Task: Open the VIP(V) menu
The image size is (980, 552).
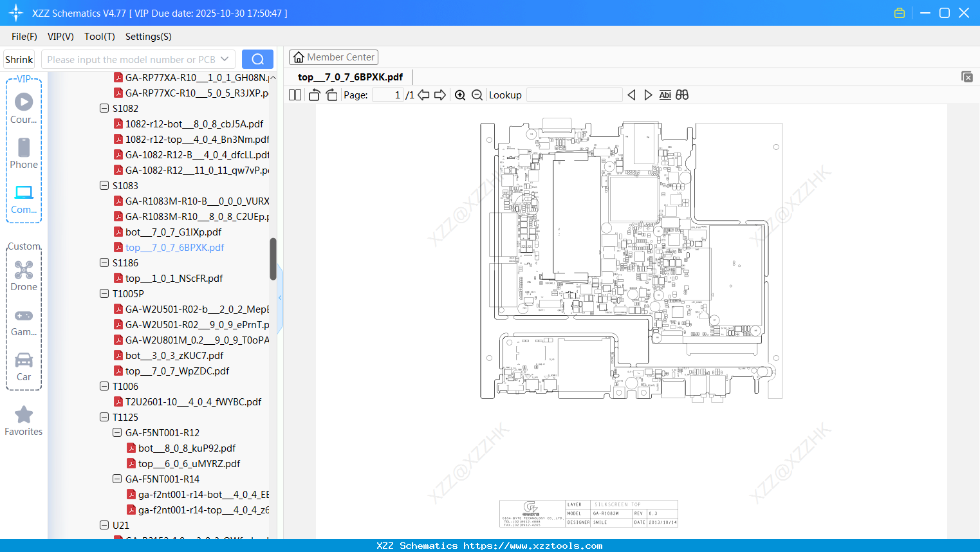Action: (60, 37)
